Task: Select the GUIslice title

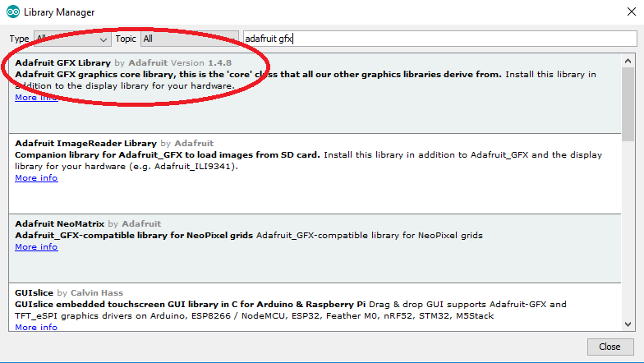Action: pyautogui.click(x=34, y=292)
